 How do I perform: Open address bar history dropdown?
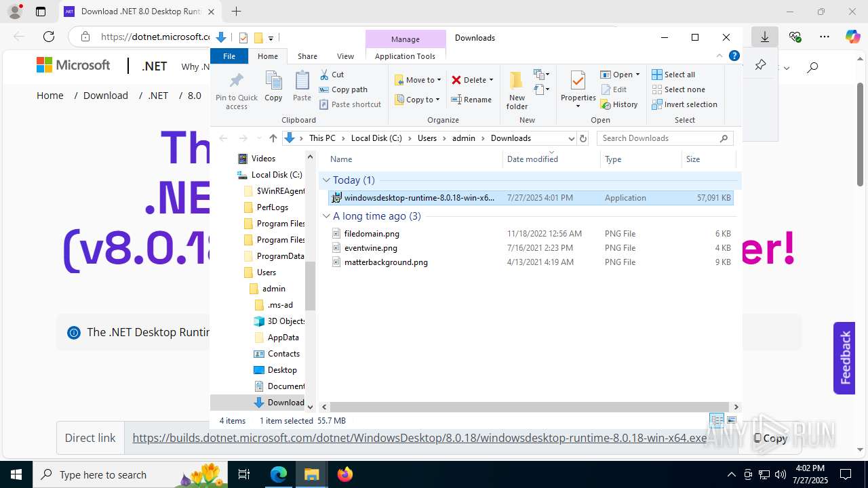tap(571, 138)
